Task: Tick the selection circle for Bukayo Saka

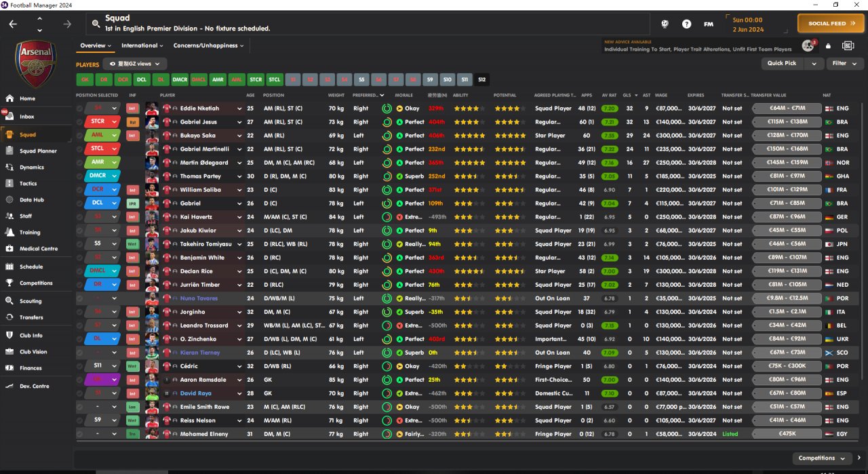Action: click(x=80, y=136)
